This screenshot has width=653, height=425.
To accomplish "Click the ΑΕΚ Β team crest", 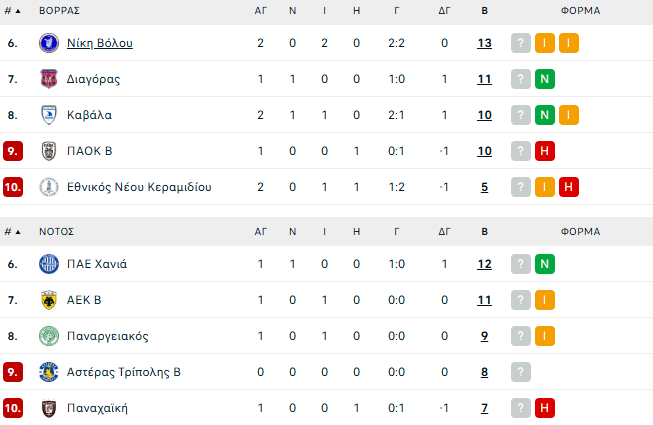I will (48, 300).
